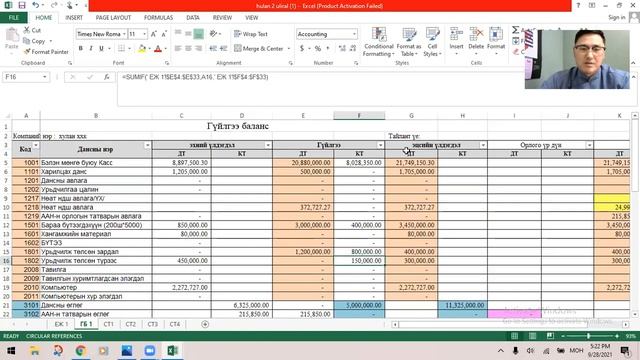
Task: Open the font size dropdown
Action: 144,34
